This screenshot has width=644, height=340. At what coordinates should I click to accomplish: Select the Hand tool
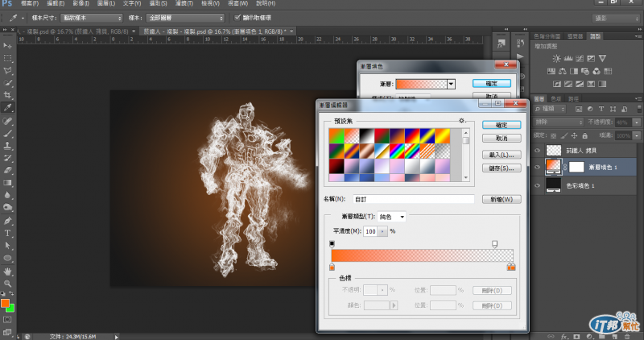[x=8, y=271]
